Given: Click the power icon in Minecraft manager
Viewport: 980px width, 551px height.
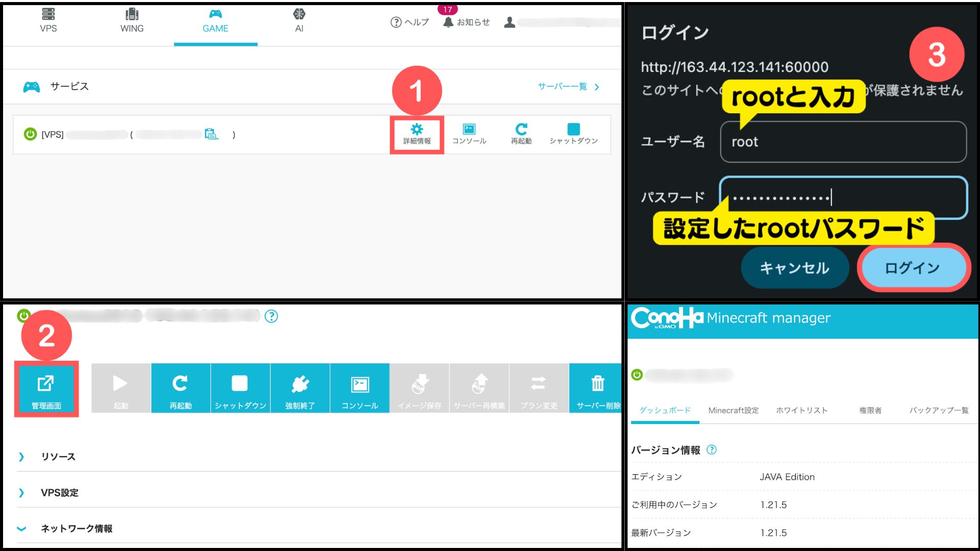Looking at the screenshot, I should click(637, 375).
